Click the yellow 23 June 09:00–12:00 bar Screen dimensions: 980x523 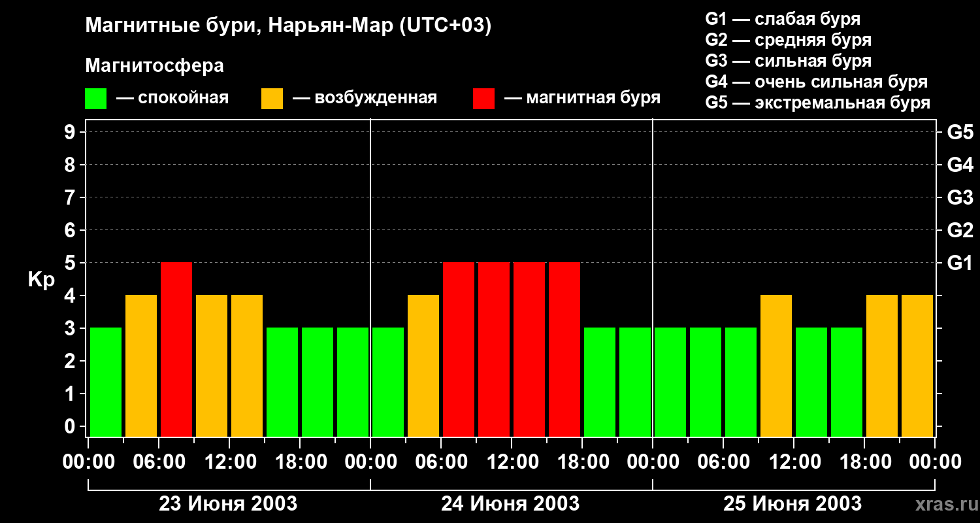point(212,365)
